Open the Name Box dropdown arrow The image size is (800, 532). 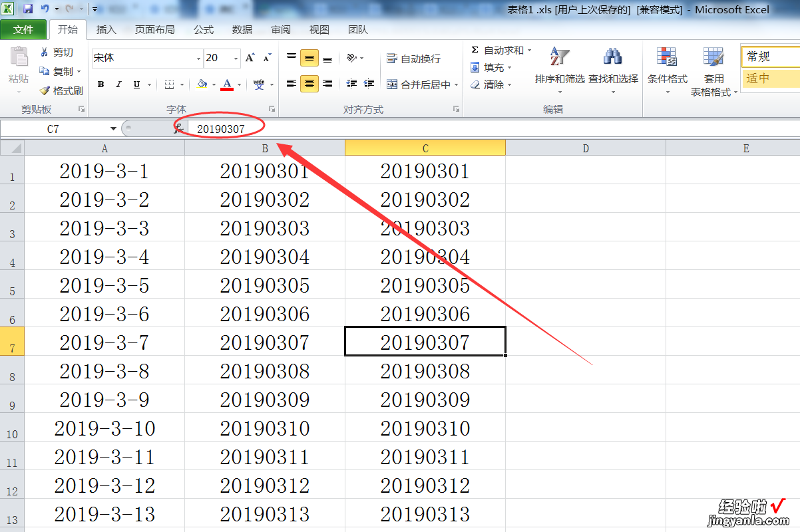click(x=113, y=129)
